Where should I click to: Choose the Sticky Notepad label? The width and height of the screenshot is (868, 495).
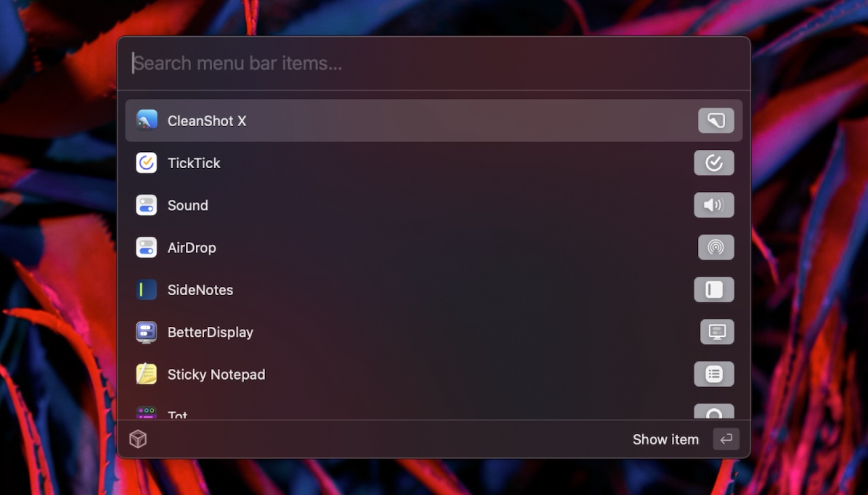(216, 374)
